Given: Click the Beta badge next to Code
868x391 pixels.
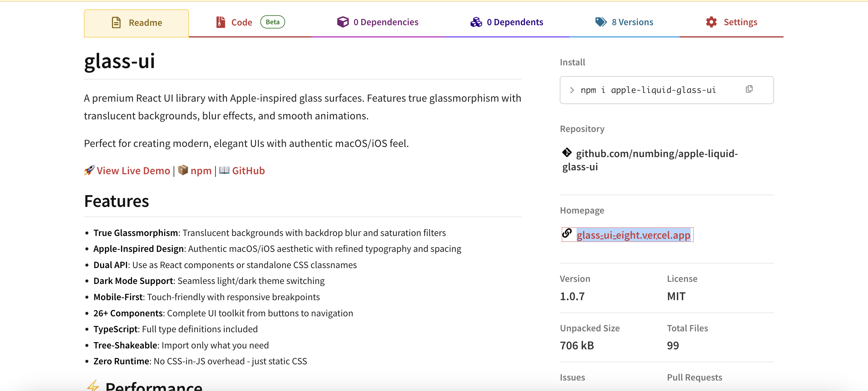Looking at the screenshot, I should pyautogui.click(x=272, y=22).
